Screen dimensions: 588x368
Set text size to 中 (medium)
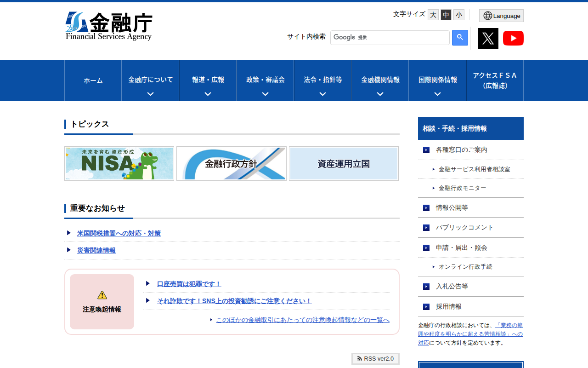[446, 15]
